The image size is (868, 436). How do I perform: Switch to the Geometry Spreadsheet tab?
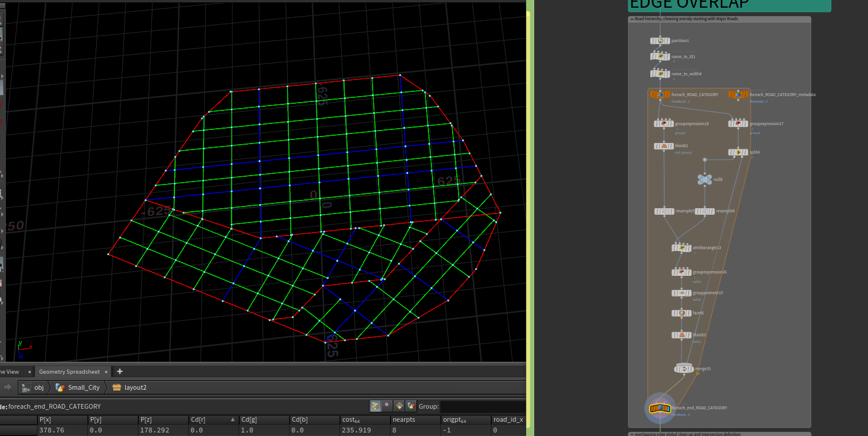(69, 371)
